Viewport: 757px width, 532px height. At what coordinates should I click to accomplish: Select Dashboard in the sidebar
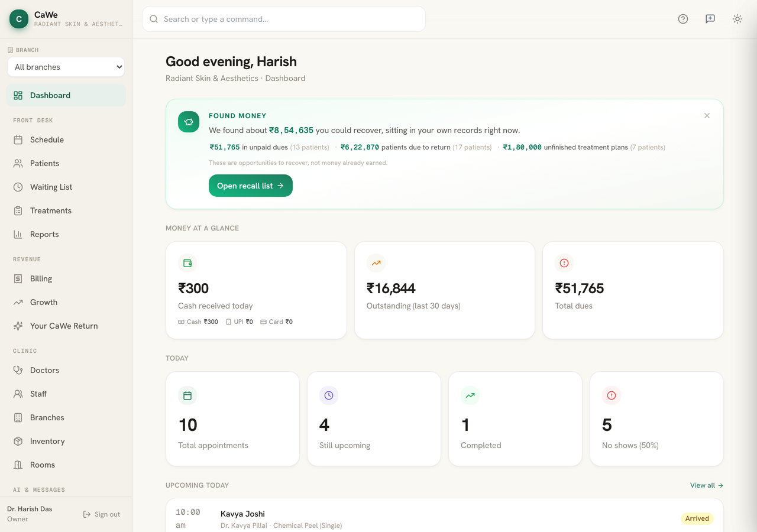point(66,95)
